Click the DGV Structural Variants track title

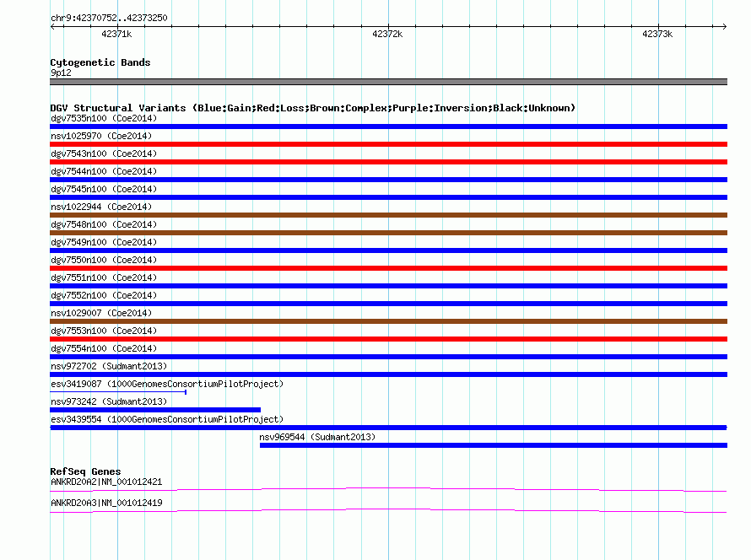[312, 108]
